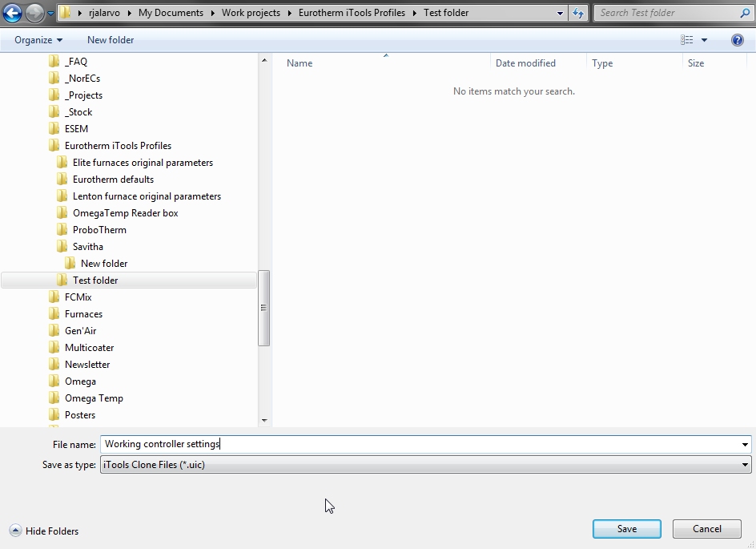Open the Eurotherm defaults folder
Screen dimensions: 756x549
[x=113, y=180]
